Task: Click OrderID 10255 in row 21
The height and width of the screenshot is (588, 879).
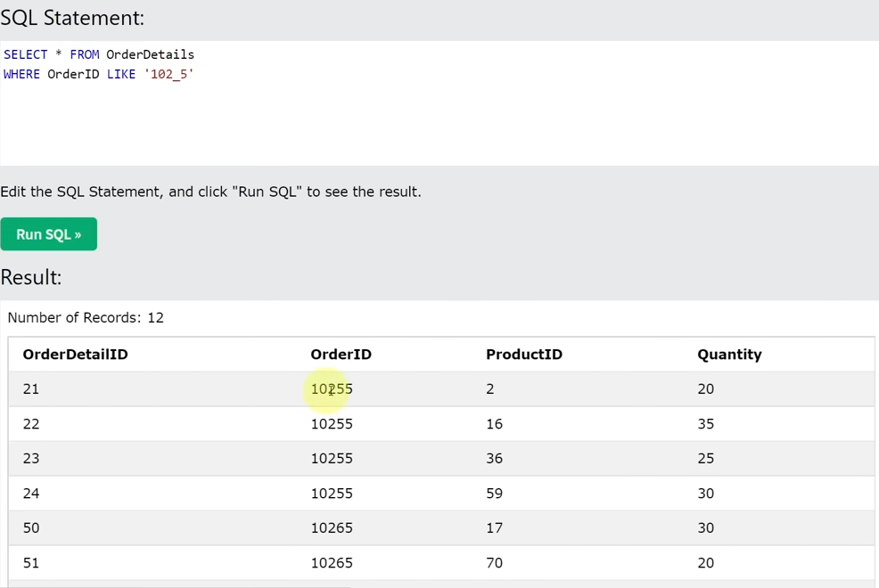Action: point(332,389)
